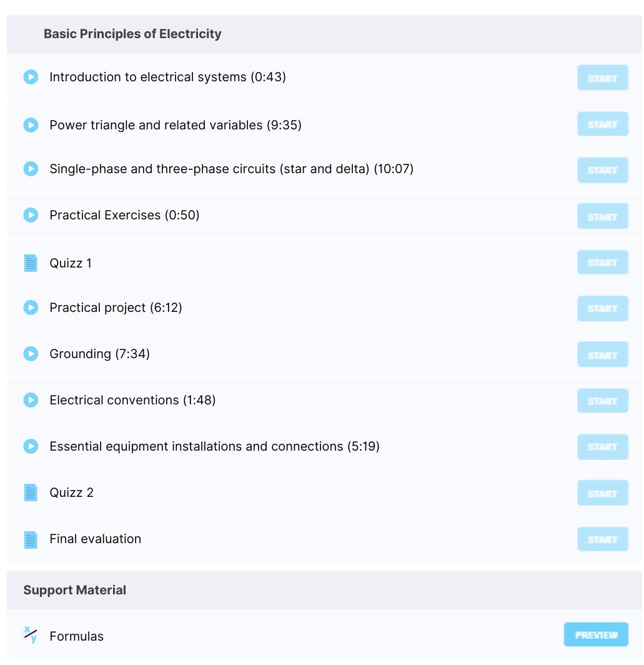Preview the Formulas support material
The width and height of the screenshot is (644, 665).
pos(596,634)
